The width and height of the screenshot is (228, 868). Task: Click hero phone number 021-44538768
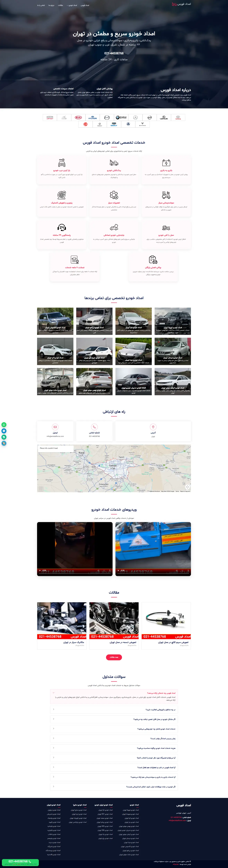[x=114, y=53]
